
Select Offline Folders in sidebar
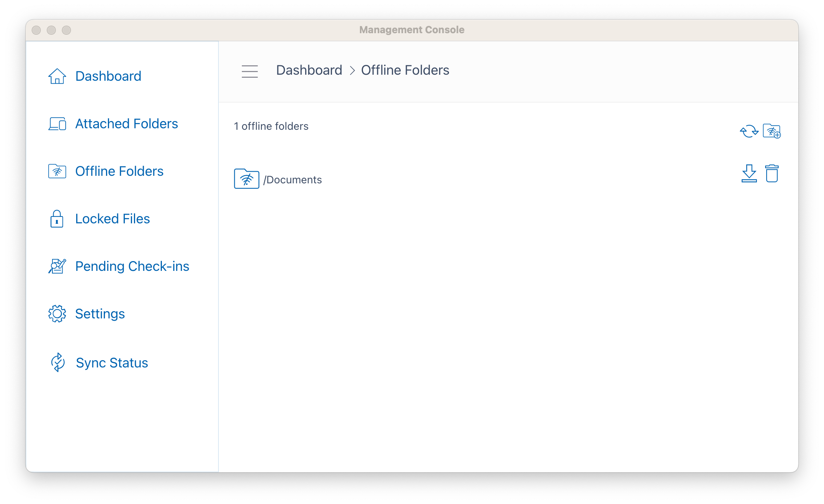coord(119,171)
